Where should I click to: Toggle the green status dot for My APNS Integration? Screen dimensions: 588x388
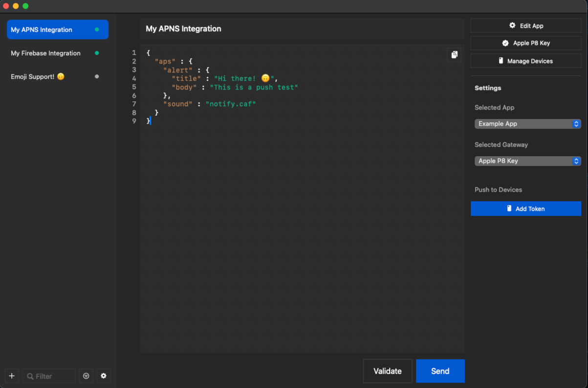click(x=96, y=29)
